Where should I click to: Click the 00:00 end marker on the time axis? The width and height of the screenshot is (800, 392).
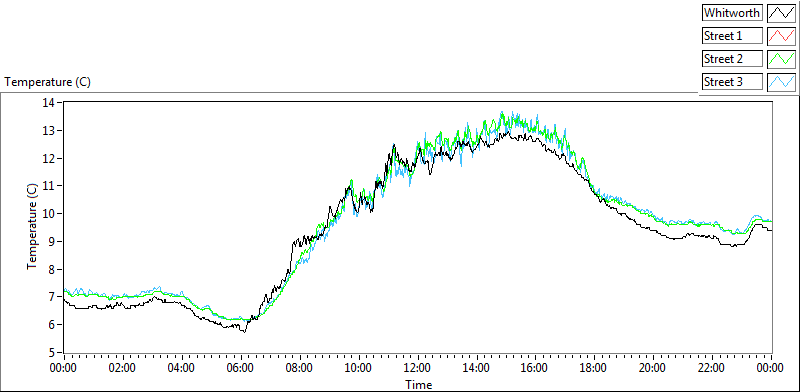pos(771,367)
